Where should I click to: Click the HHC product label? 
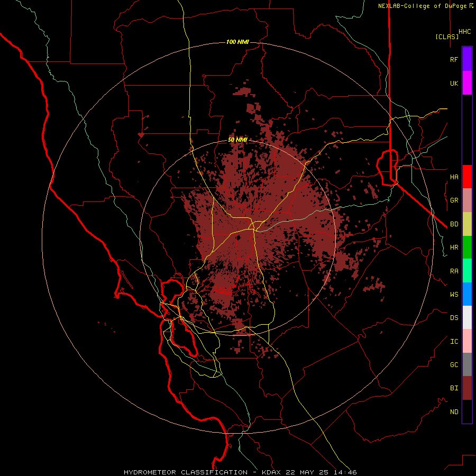[465, 32]
